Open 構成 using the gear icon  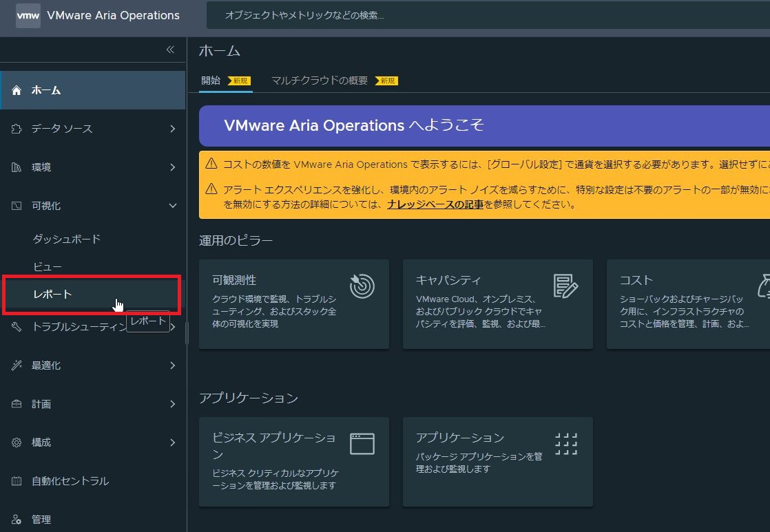15,443
